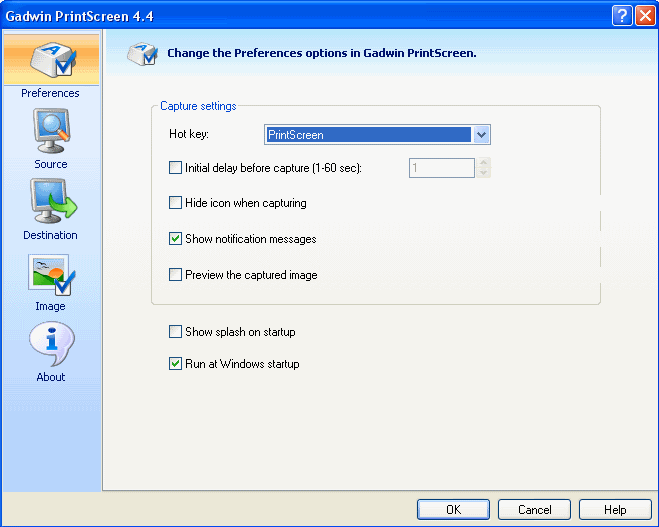Screen dimensions: 659x527
Task: Click the Change the Preferences options heading
Action: [322, 53]
